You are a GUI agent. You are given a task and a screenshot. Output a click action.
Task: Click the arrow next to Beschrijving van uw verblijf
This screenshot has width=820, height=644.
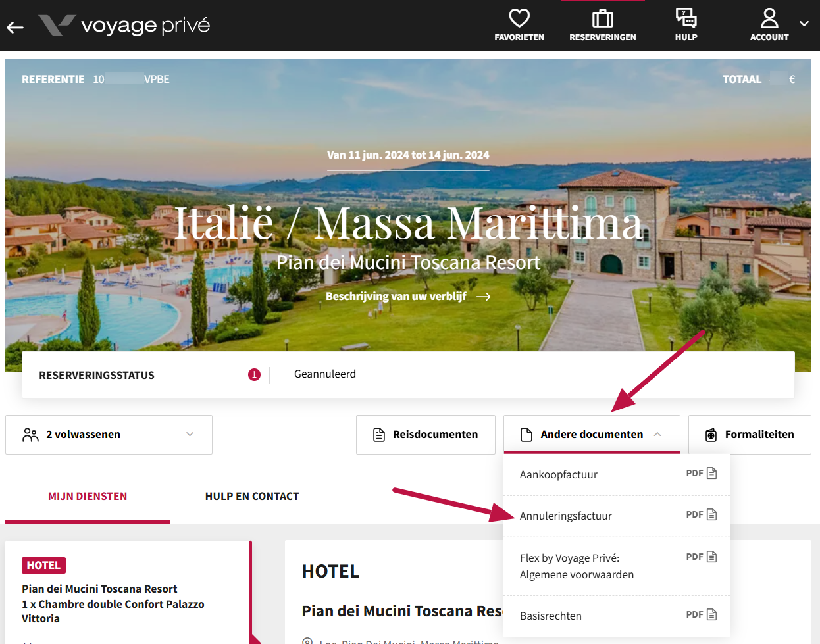pyautogui.click(x=484, y=297)
